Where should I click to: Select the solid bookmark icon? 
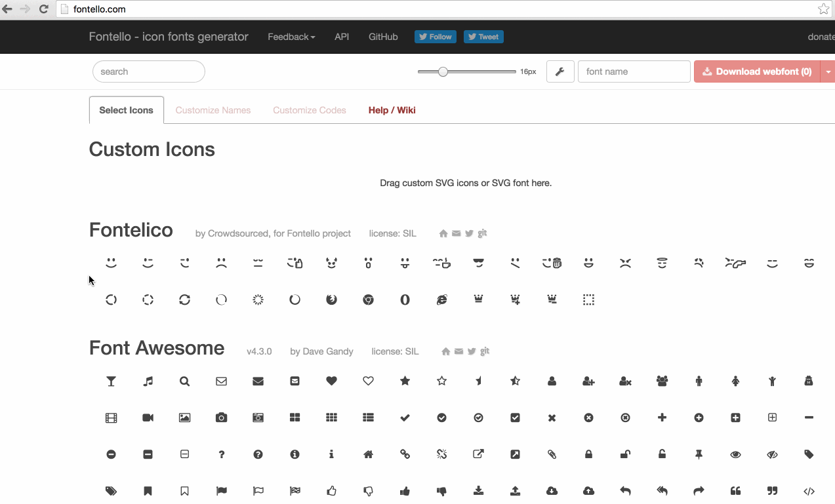148,491
